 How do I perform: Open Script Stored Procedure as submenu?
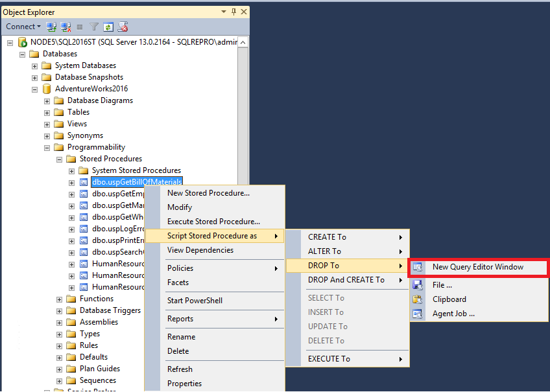[x=214, y=236]
